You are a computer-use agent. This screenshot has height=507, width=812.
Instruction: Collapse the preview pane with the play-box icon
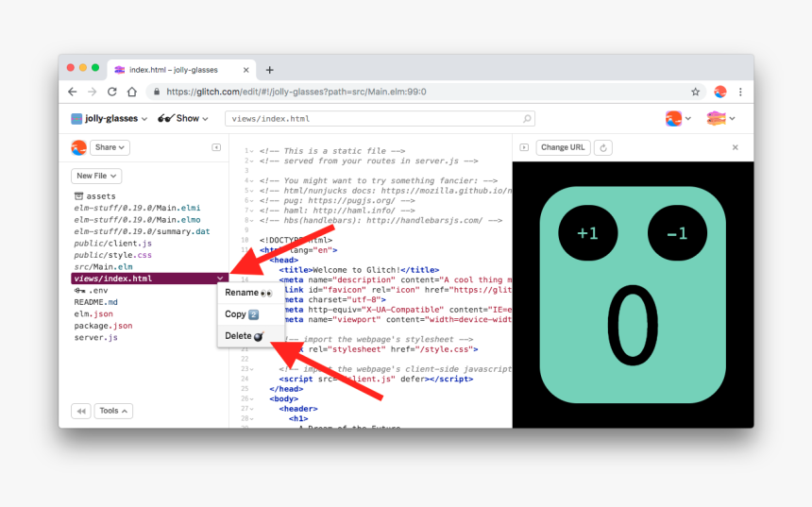click(524, 147)
